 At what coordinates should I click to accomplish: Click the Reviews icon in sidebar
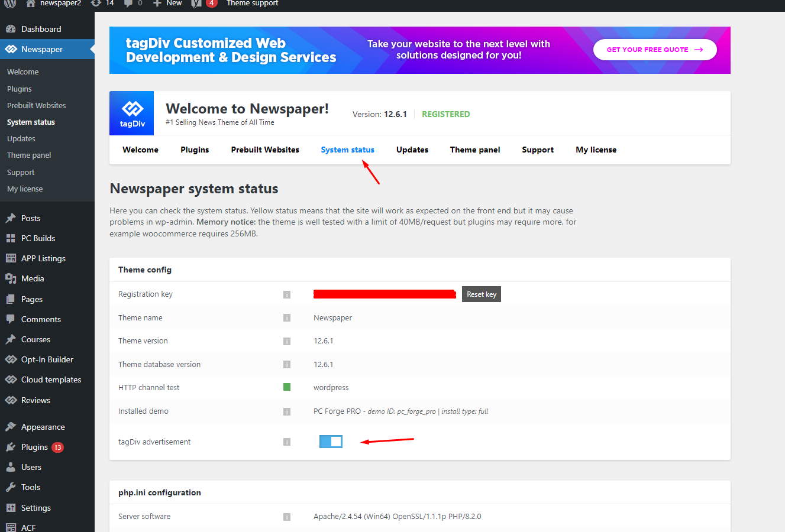coord(11,400)
